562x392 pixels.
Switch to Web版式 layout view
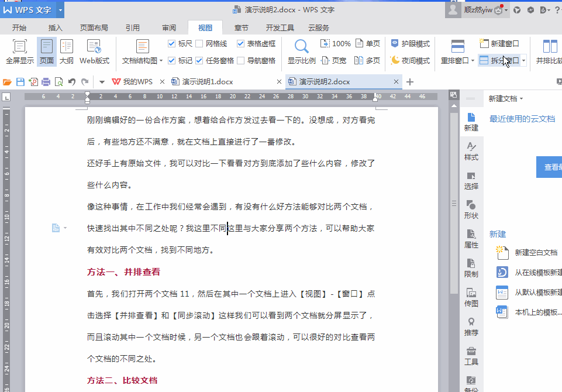94,52
